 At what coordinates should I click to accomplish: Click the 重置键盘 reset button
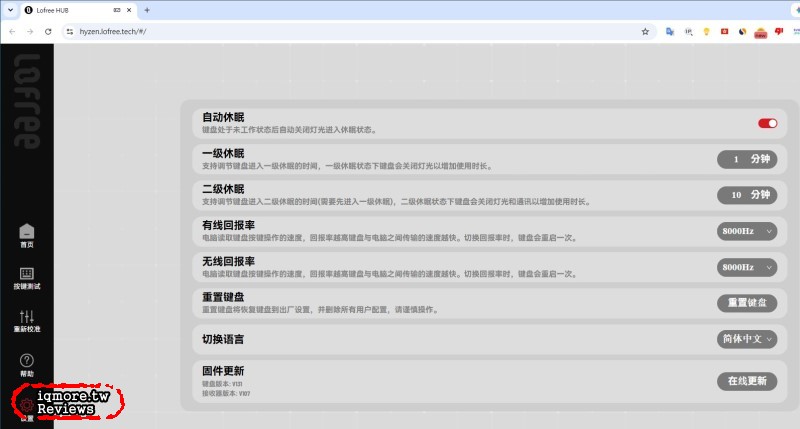coord(747,303)
